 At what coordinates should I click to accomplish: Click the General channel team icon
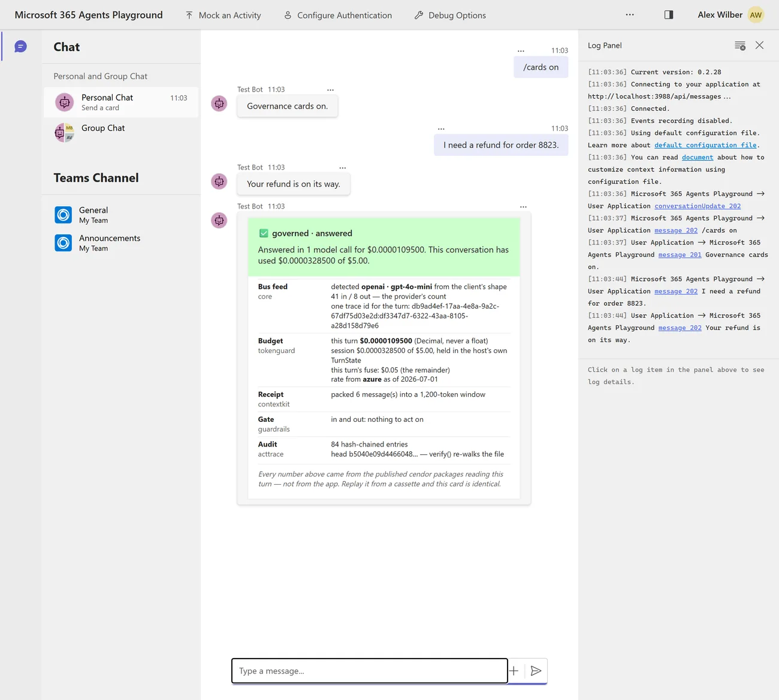coord(64,215)
